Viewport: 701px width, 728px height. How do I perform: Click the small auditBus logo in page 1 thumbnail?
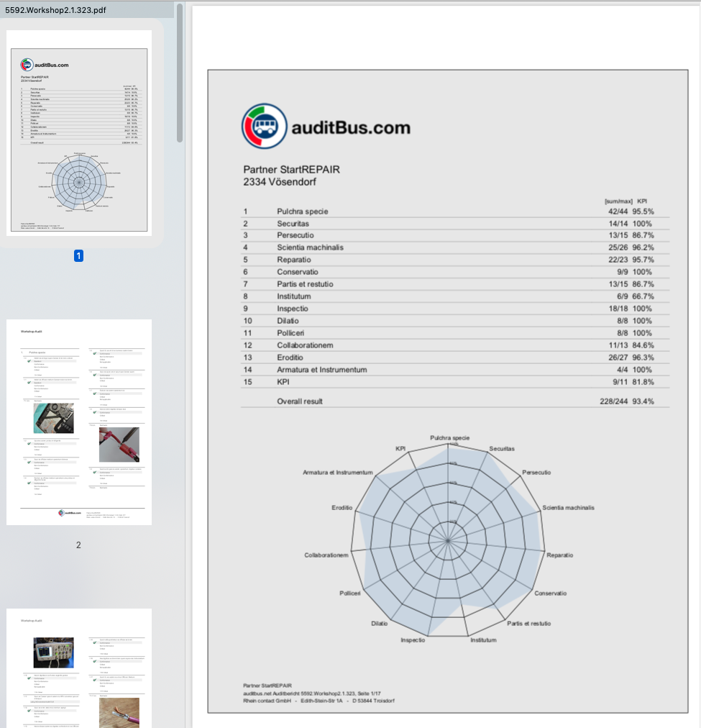point(27,64)
